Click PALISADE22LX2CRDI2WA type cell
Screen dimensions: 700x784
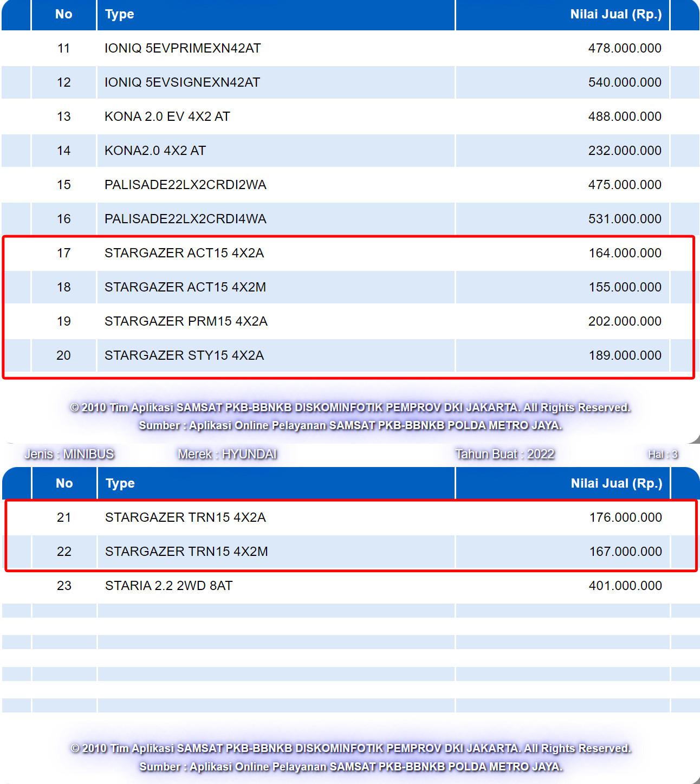tap(185, 185)
